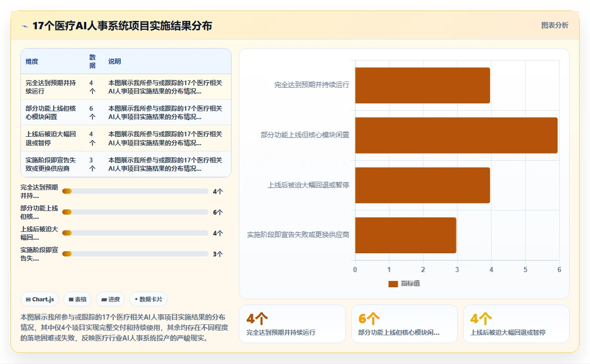Click the data card labeled 上线后被迫大幅回退或暂停

coord(516,324)
